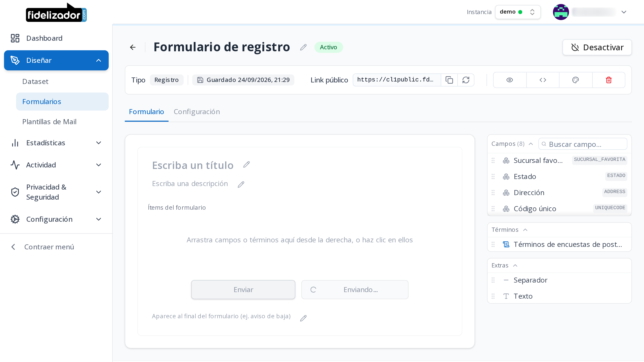Edit the footer notice with its pencil icon
The height and width of the screenshot is (362, 644).
pos(303,318)
